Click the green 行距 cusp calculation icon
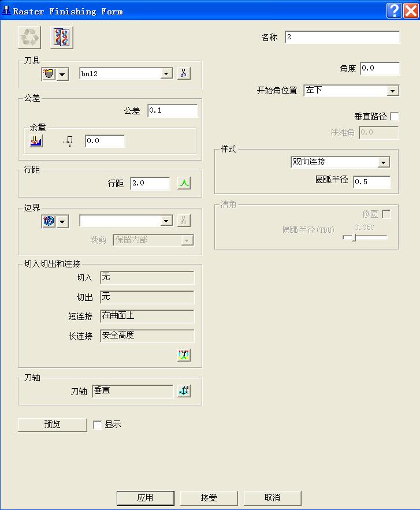 184,184
